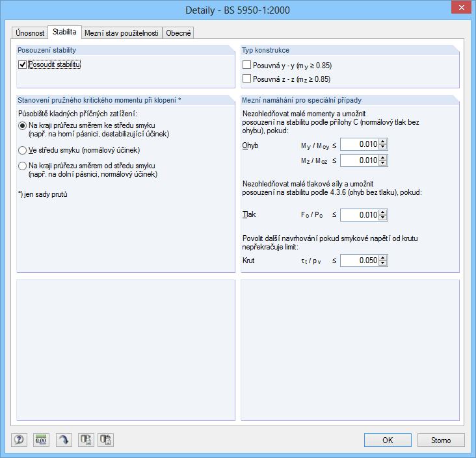This screenshot has height=458, width=476.
Task: Open the help icon button
Action: pos(19,440)
